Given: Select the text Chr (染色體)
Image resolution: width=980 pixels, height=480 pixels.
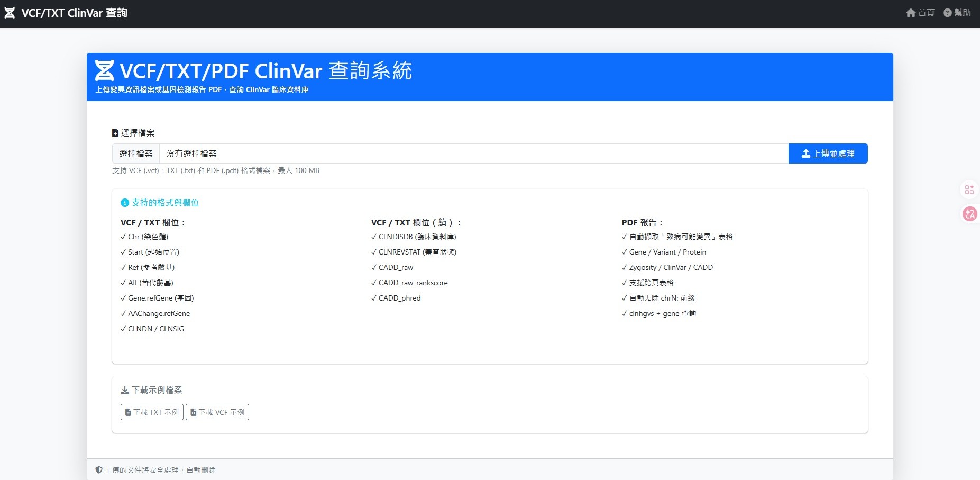Looking at the screenshot, I should (148, 237).
